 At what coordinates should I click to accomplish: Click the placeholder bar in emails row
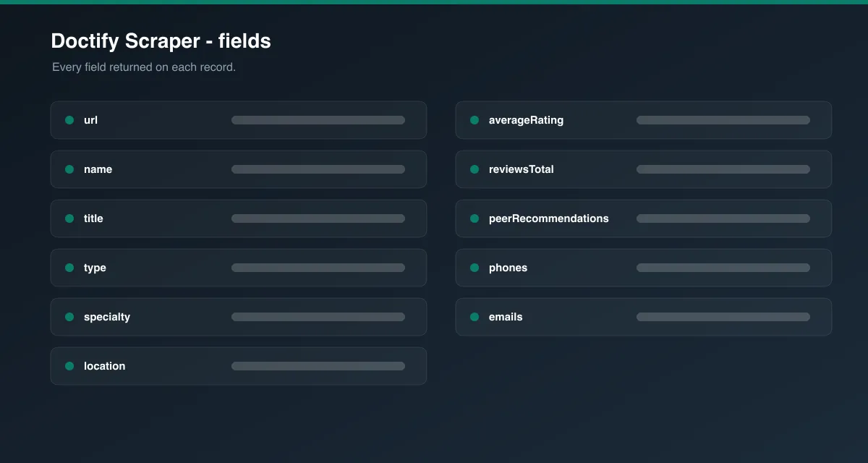coord(723,317)
